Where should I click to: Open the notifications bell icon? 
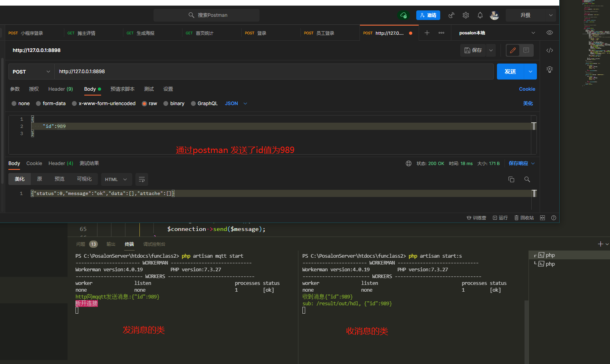click(x=480, y=15)
